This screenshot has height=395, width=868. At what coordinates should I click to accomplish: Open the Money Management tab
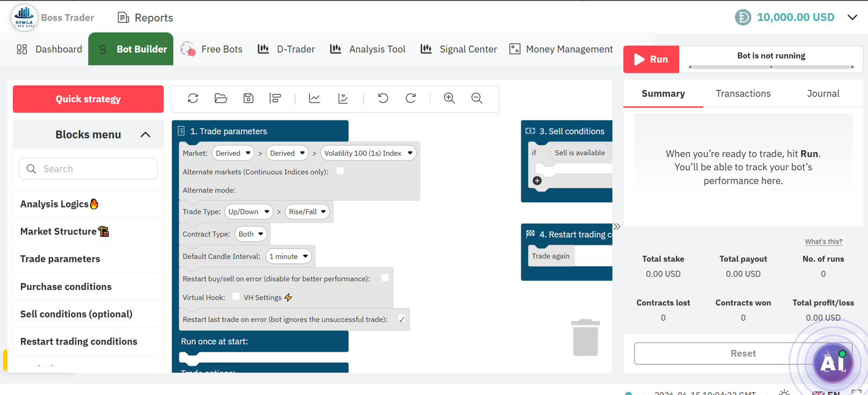561,49
